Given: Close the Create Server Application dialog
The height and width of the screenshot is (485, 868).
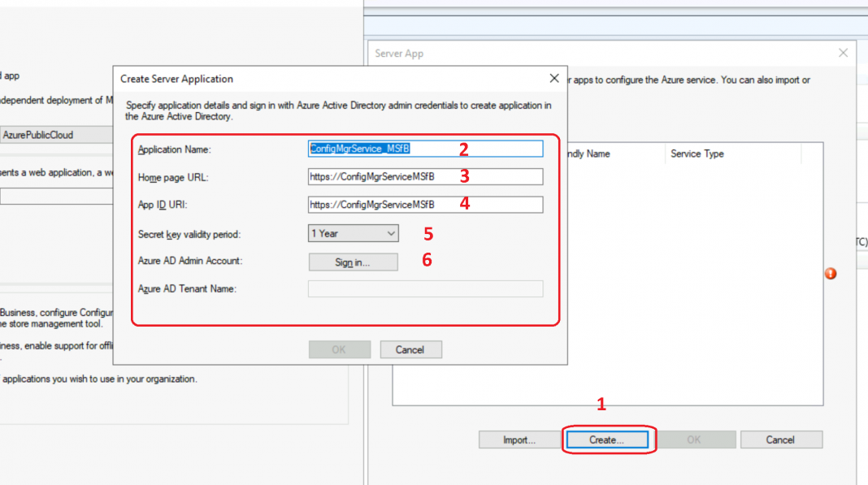Looking at the screenshot, I should [553, 79].
